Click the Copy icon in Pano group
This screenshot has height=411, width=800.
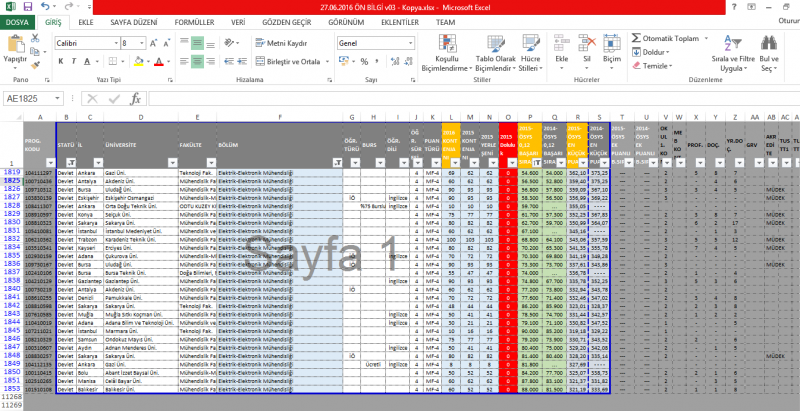pyautogui.click(x=35, y=52)
